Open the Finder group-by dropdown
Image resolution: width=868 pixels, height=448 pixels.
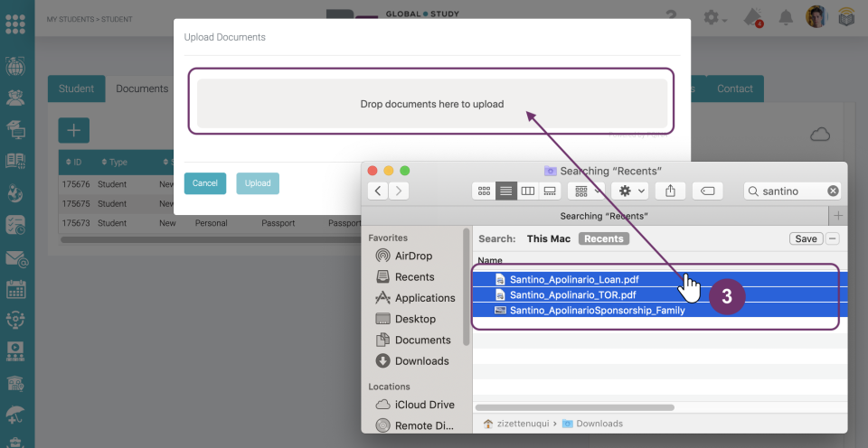point(587,191)
